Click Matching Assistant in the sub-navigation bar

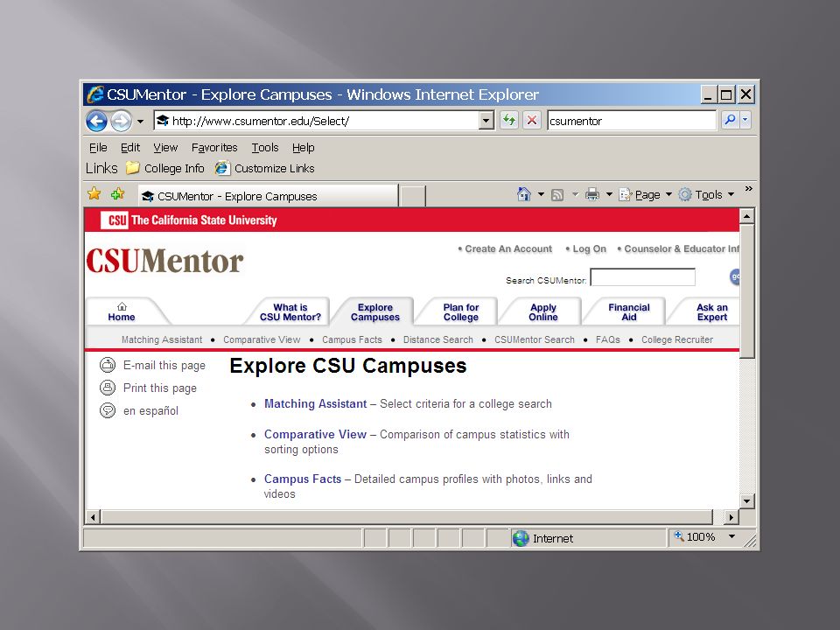[162, 339]
